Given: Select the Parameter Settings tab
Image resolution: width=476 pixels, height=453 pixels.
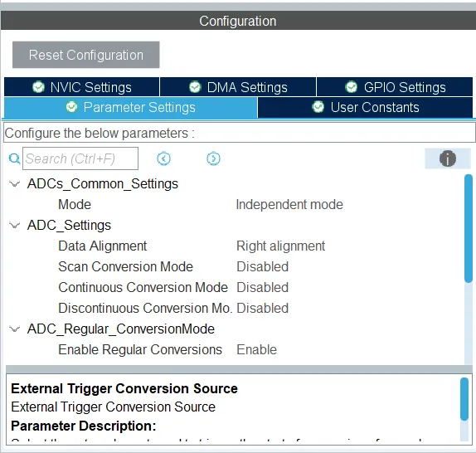Looking at the screenshot, I should 130,108.
